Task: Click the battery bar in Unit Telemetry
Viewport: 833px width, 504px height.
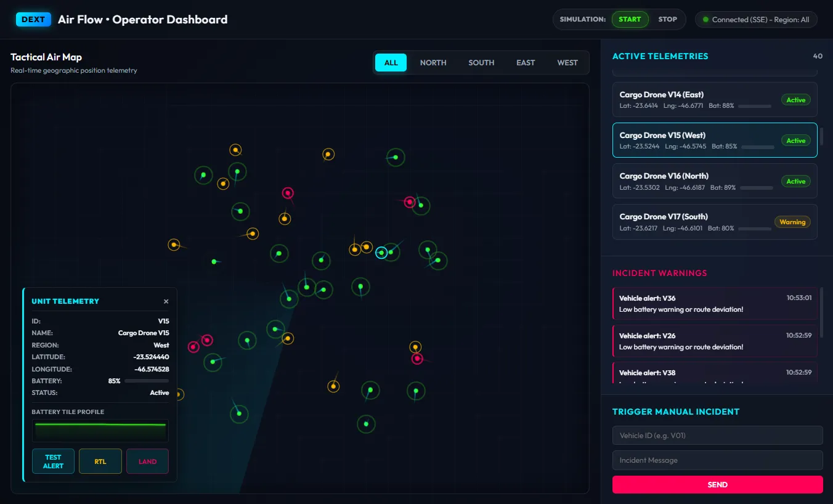Action: coord(147,381)
